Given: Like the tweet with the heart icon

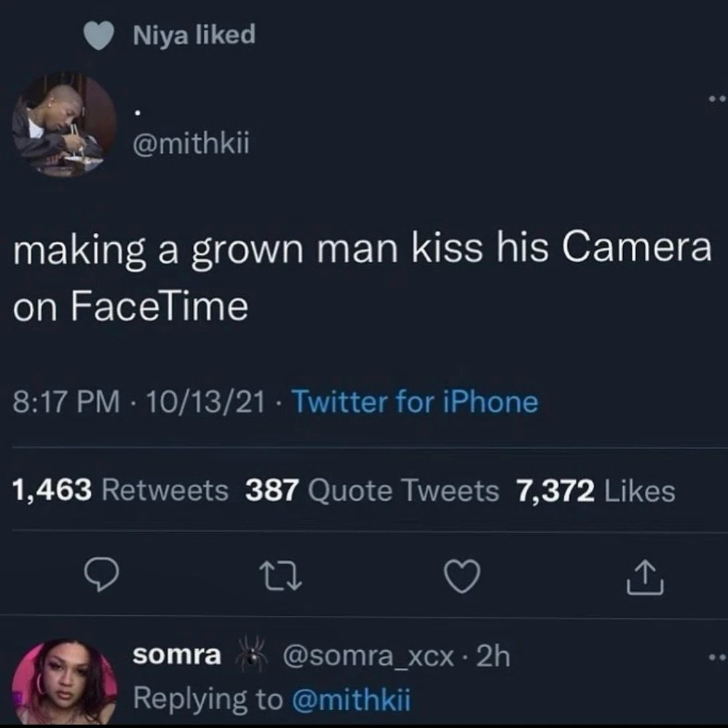Looking at the screenshot, I should pyautogui.click(x=463, y=577).
